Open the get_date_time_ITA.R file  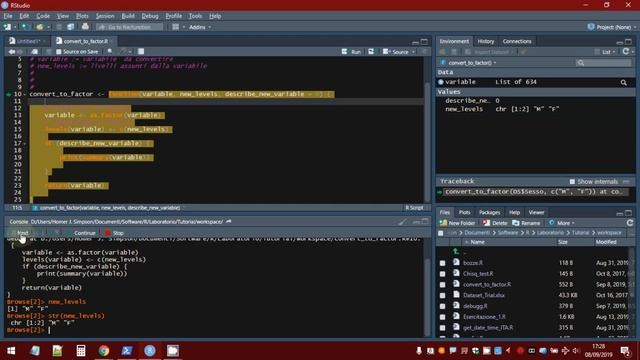tap(488, 327)
